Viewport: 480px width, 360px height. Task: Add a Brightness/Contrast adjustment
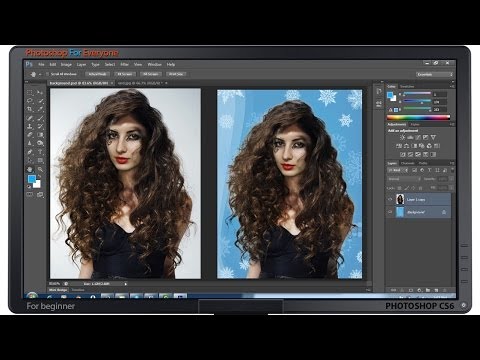[x=402, y=137]
